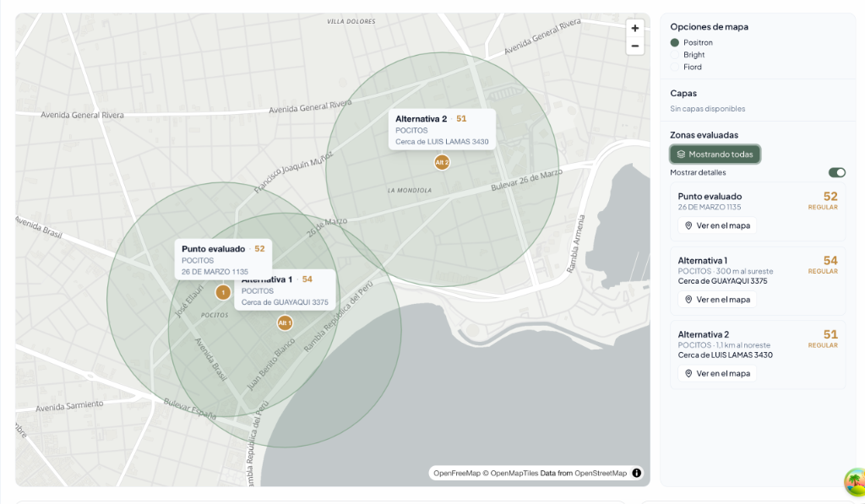Click the '26 DE MARZO 1135' sidebar address
865x504 pixels.
pos(710,207)
